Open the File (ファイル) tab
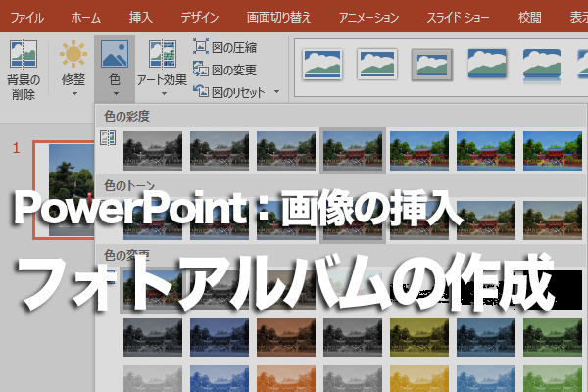The image size is (588, 392). coord(27,18)
